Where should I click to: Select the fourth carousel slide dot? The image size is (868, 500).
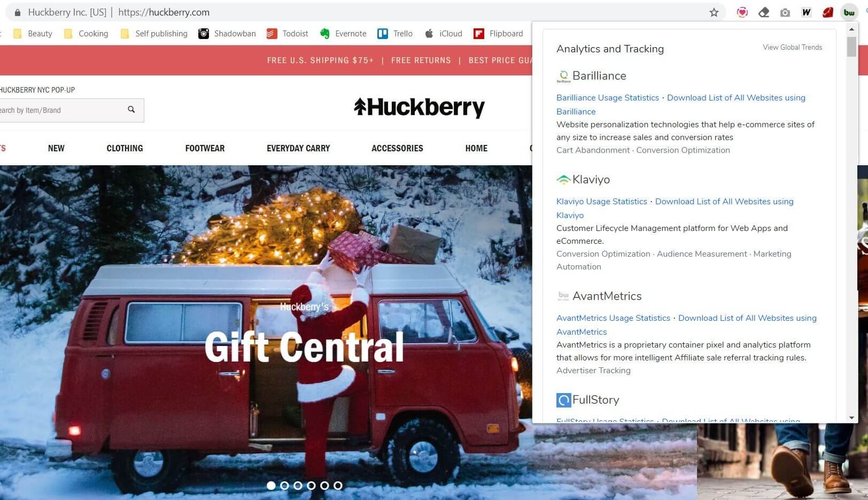coord(311,486)
